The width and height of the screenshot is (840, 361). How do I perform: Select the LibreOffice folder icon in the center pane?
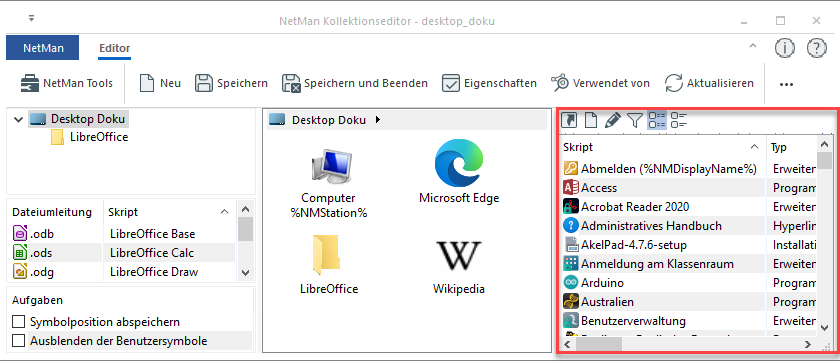(x=328, y=264)
